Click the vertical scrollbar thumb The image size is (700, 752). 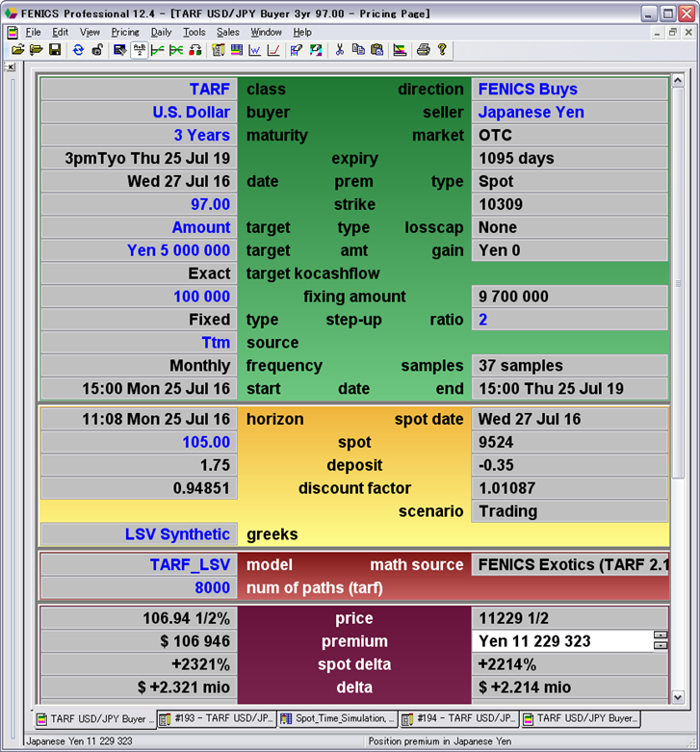tap(678, 283)
